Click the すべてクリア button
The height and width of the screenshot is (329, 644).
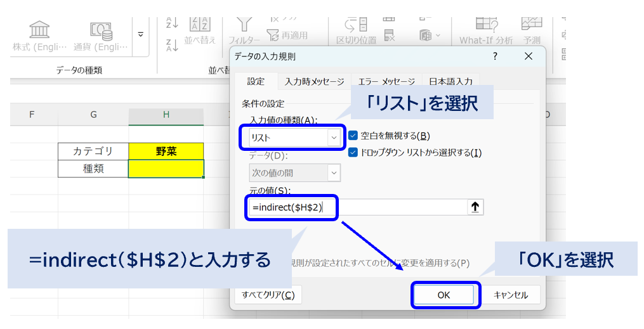(268, 295)
